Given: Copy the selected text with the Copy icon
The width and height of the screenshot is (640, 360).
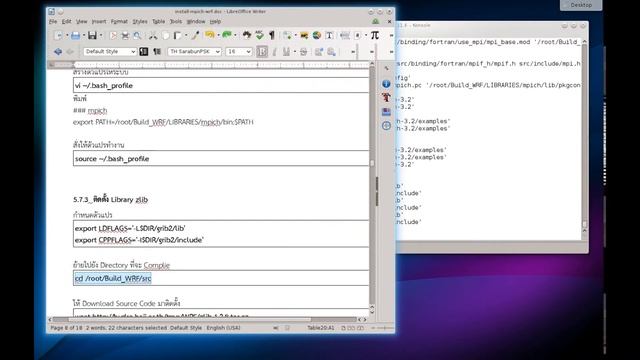Looking at the screenshot, I should [x=165, y=36].
